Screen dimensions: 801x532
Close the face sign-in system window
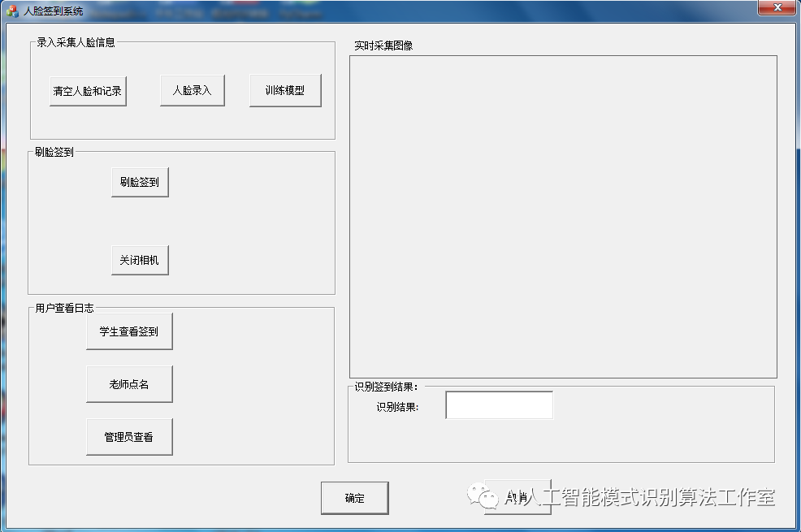[777, 8]
